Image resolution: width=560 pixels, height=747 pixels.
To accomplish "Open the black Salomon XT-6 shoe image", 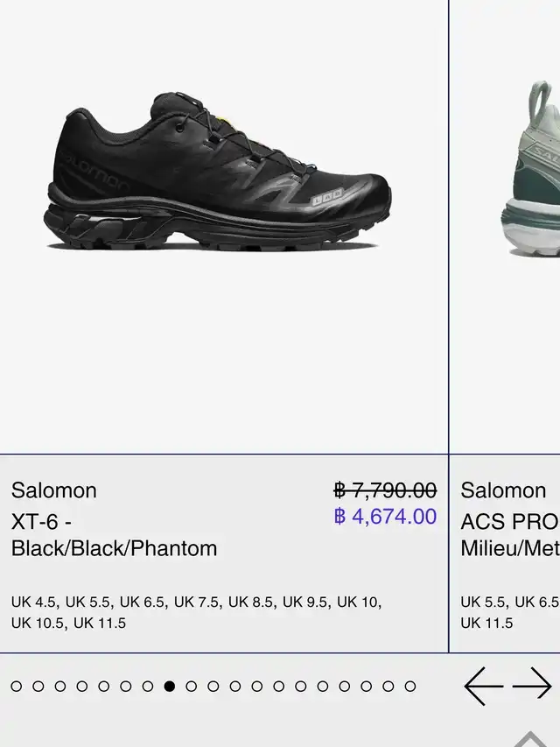I will click(218, 172).
